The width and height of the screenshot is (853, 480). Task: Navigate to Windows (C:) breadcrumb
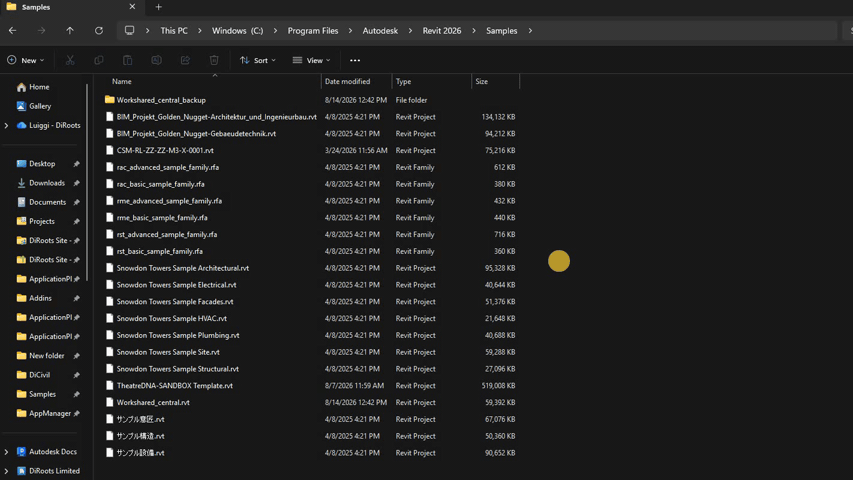click(237, 31)
